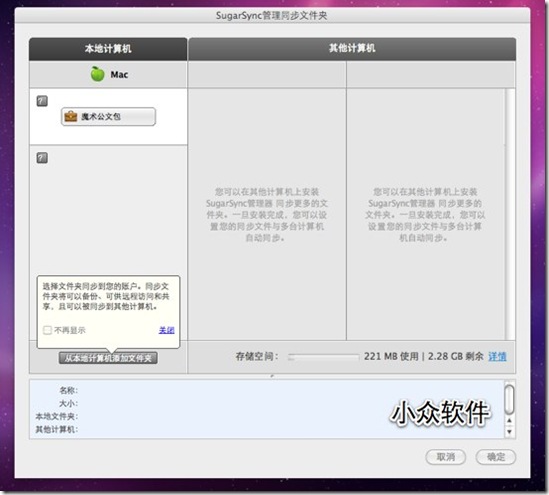Click the panel splitter handle above info area
549x495 pixels.
pos(272,376)
